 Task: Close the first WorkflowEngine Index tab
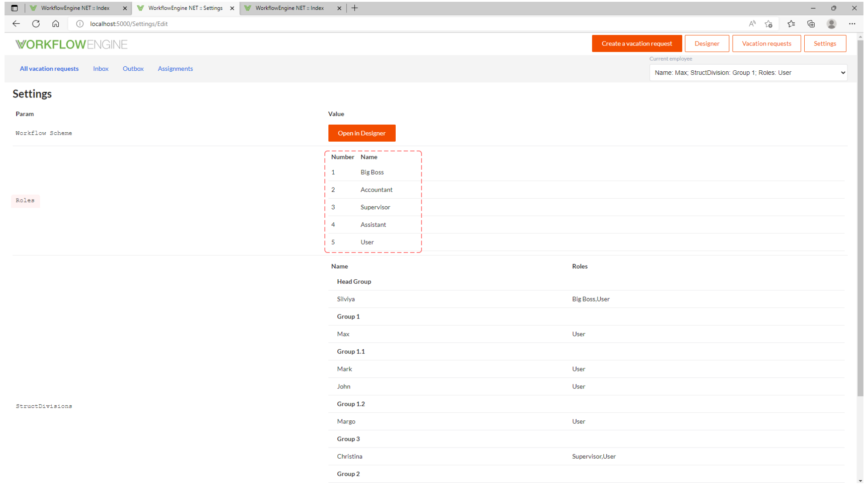(125, 8)
